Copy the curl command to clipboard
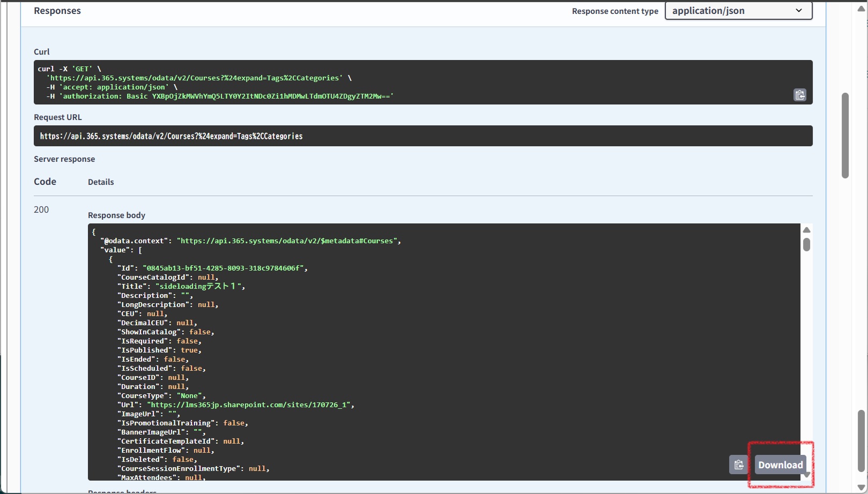The height and width of the screenshot is (494, 868). coord(800,95)
